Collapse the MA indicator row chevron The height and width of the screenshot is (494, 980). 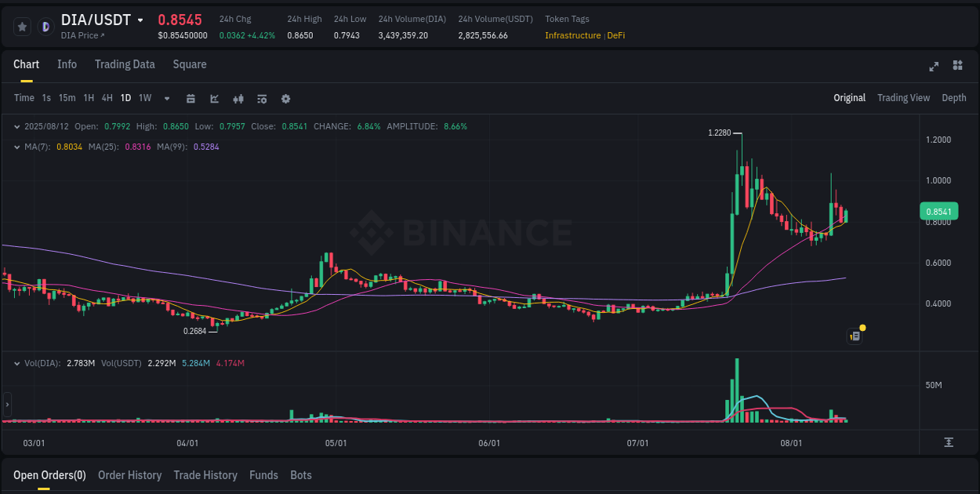(x=17, y=147)
